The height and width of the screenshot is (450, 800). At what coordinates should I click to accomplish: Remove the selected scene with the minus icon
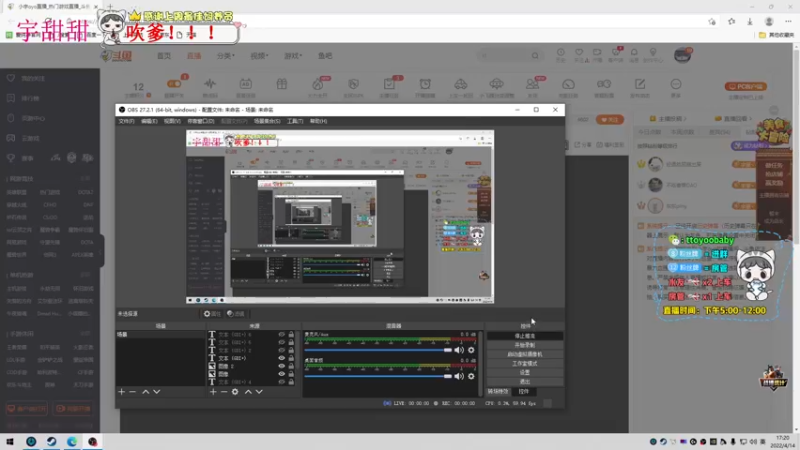click(133, 392)
